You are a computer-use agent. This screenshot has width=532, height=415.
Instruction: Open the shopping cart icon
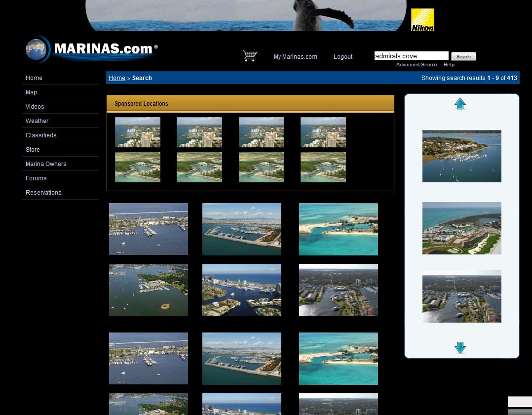point(250,56)
